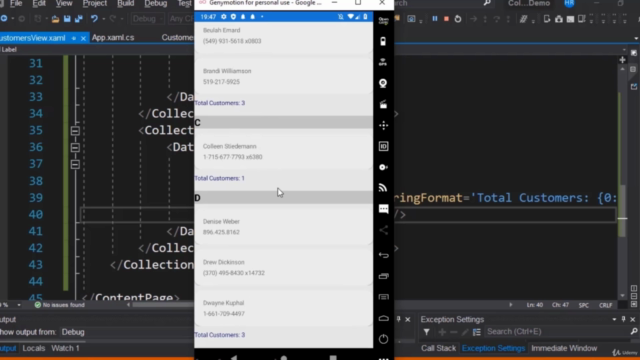Switch to the Locals tab

[x=33, y=349]
